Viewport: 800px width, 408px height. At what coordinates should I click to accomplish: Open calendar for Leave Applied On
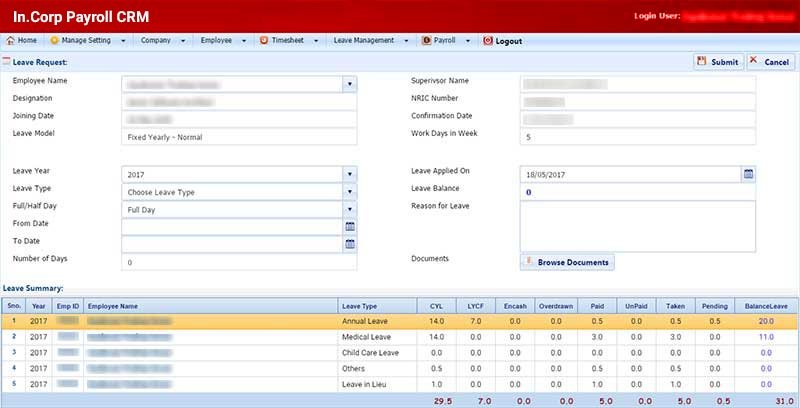coord(748,174)
